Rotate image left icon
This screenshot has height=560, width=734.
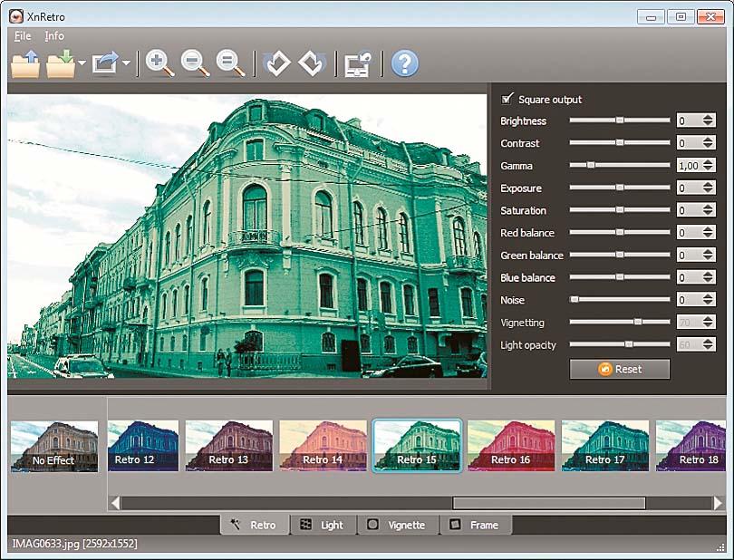pyautogui.click(x=275, y=63)
